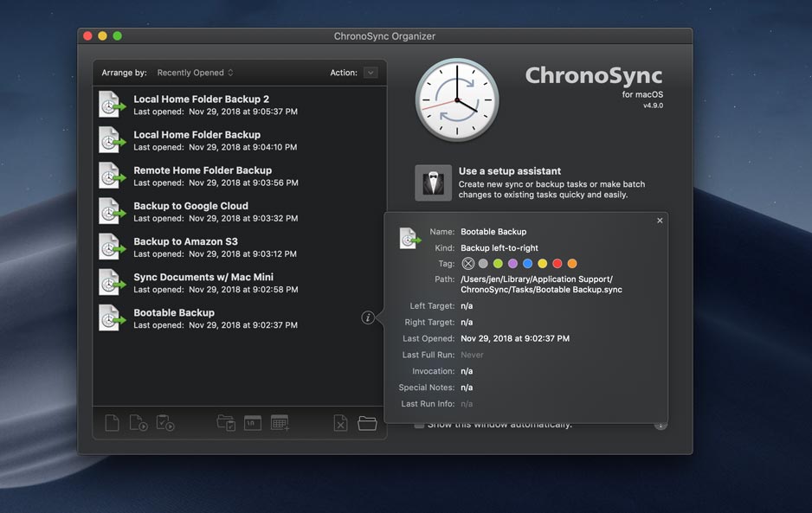
Task: Click the document icon in info popover
Action: pyautogui.click(x=409, y=239)
